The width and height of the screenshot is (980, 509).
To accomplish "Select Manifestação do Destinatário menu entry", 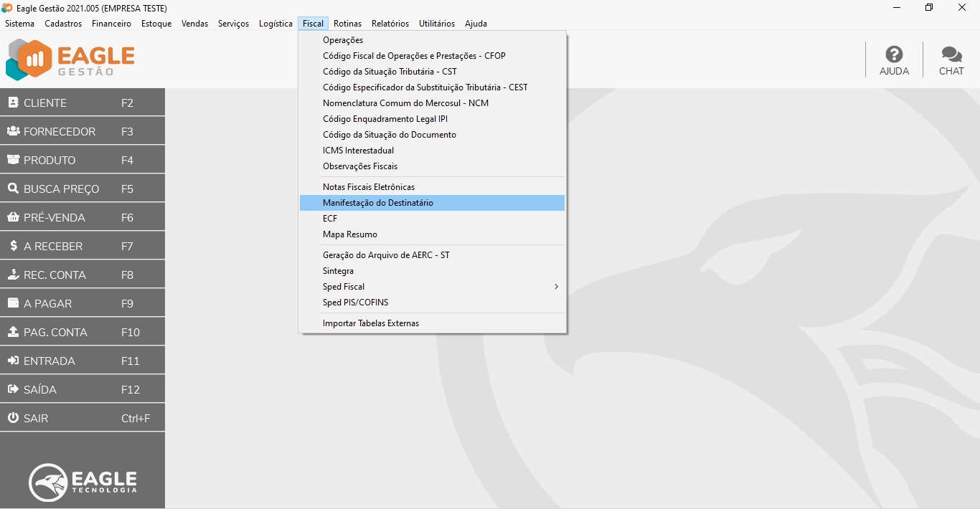I will [x=378, y=203].
